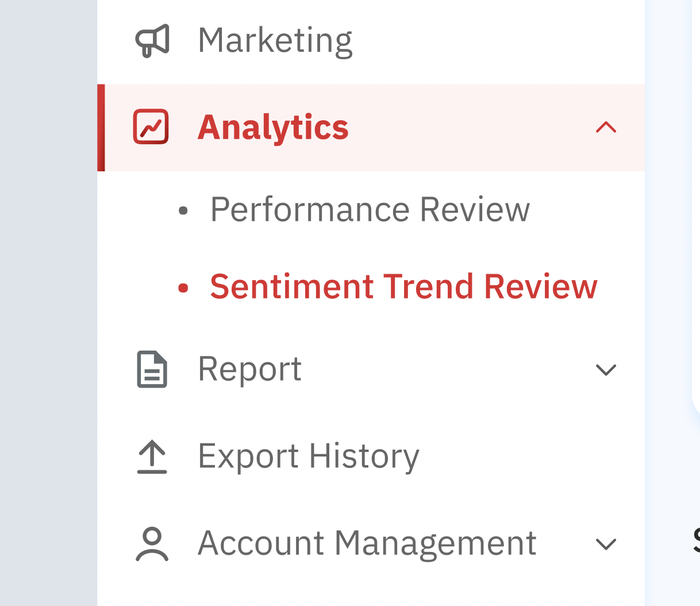Go to Sentiment Trend Review
Screen dimensions: 700x606
pos(403,286)
